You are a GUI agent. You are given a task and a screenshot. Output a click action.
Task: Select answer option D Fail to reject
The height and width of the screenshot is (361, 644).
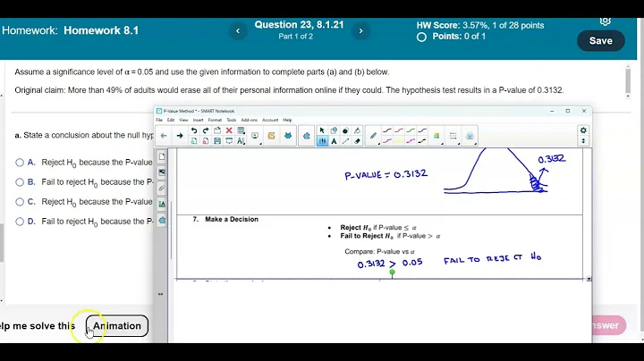(20, 222)
